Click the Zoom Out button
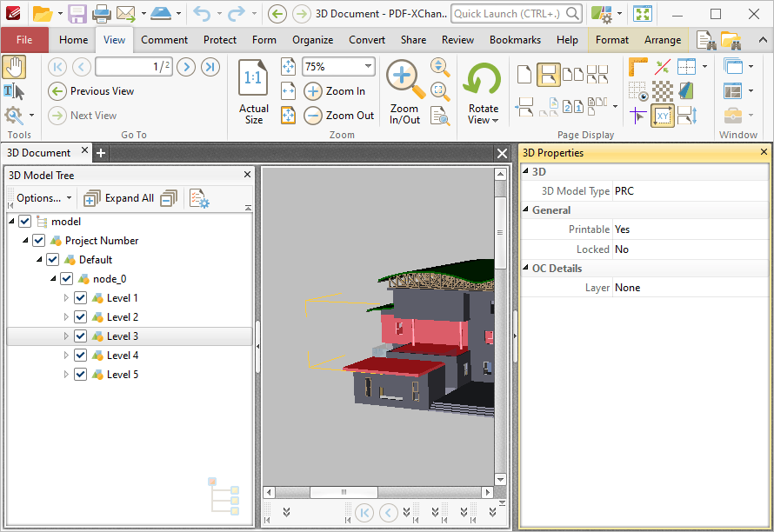The height and width of the screenshot is (532, 774). (x=339, y=116)
